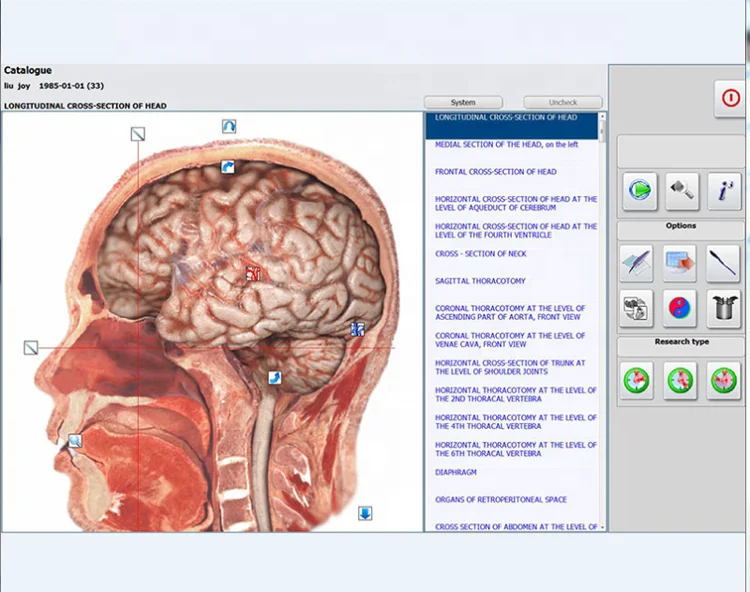Click the blue down arrow marker on image
The image size is (750, 592).
(365, 514)
